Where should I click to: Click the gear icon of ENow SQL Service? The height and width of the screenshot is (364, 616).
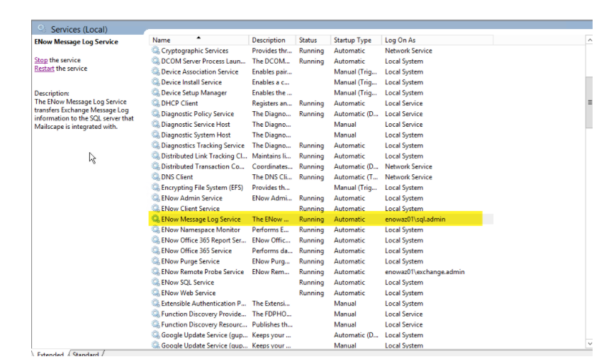(x=155, y=282)
